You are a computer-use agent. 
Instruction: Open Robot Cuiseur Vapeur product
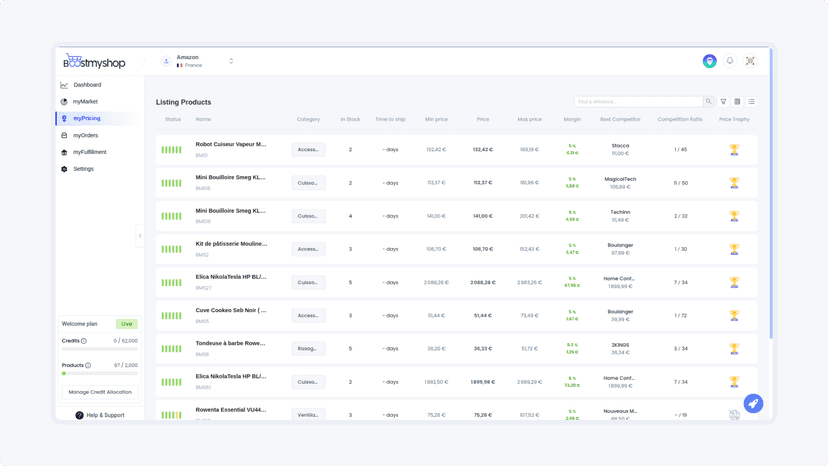point(231,144)
